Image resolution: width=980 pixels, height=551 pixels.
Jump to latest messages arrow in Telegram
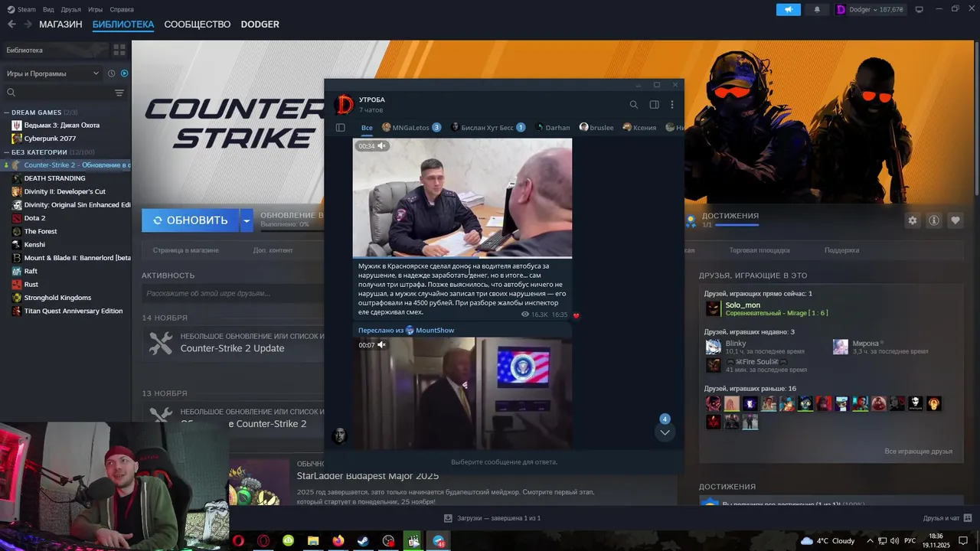click(665, 432)
